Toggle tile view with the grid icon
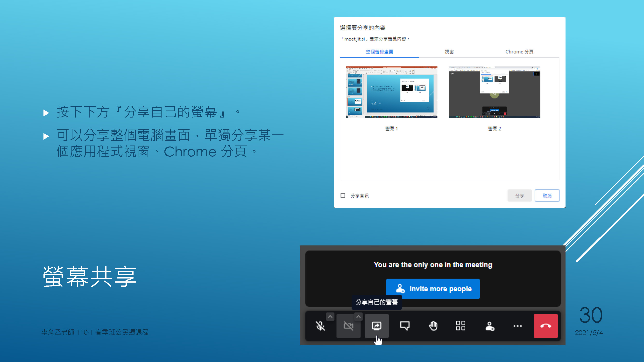The width and height of the screenshot is (644, 362). point(461,326)
